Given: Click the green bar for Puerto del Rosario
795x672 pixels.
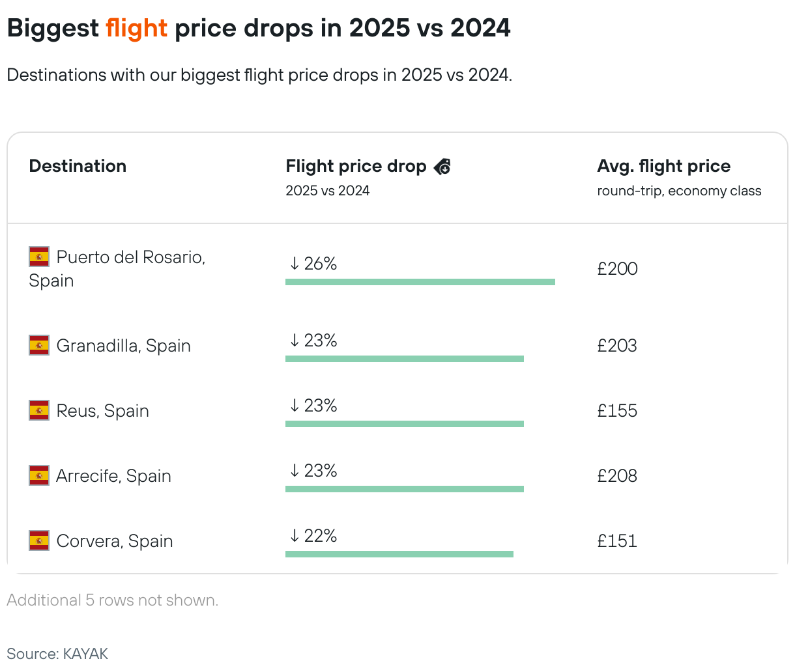Looking at the screenshot, I should pos(420,282).
